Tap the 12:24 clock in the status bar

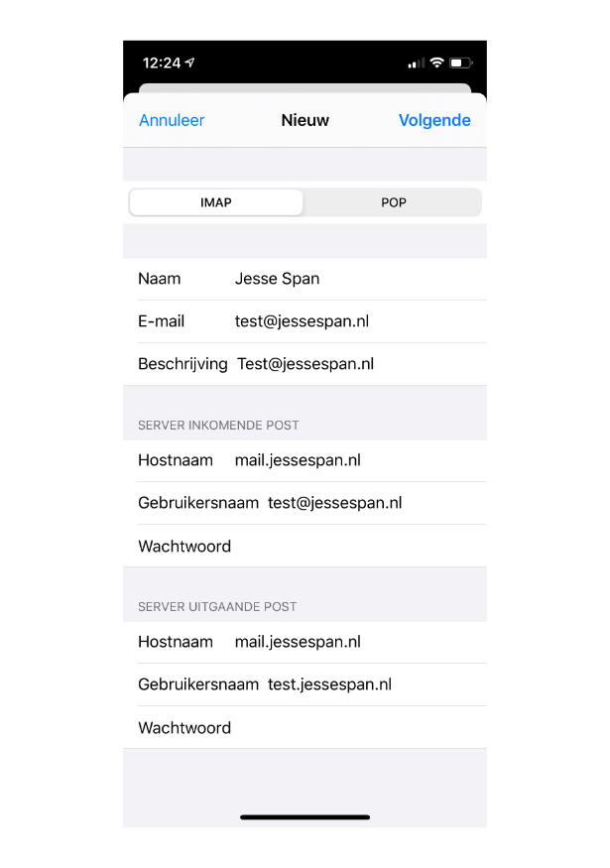tap(162, 63)
